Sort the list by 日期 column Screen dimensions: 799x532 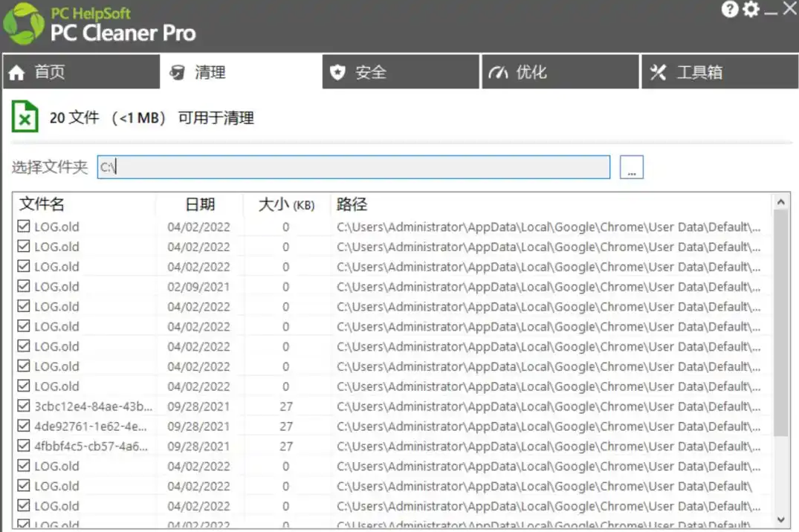tap(199, 204)
